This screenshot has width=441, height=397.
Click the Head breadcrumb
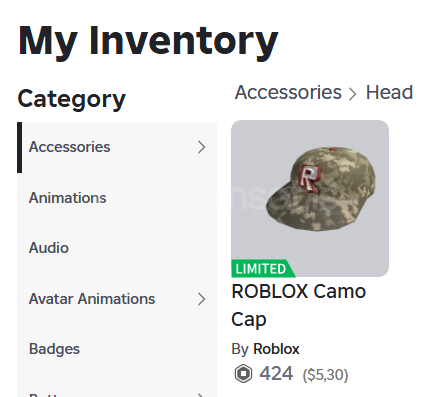(389, 92)
